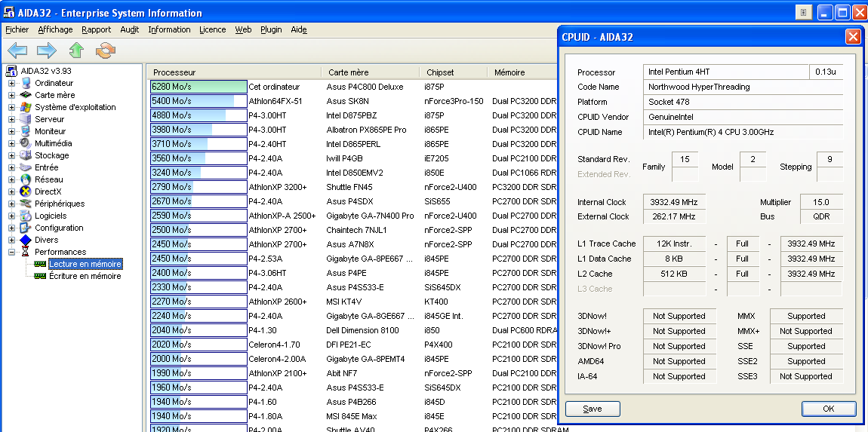Expand the Réseau tree node

click(x=11, y=179)
